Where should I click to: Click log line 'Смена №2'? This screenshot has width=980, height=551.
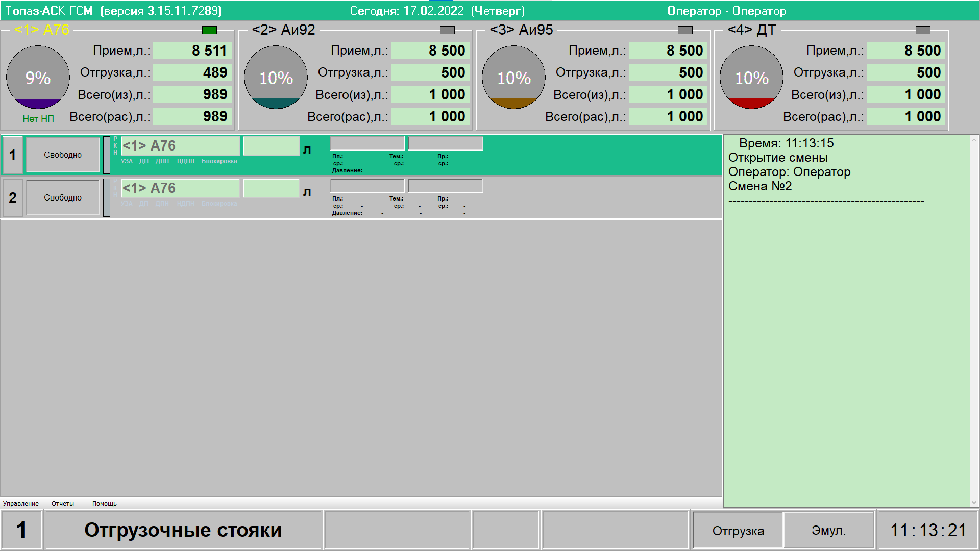point(760,186)
